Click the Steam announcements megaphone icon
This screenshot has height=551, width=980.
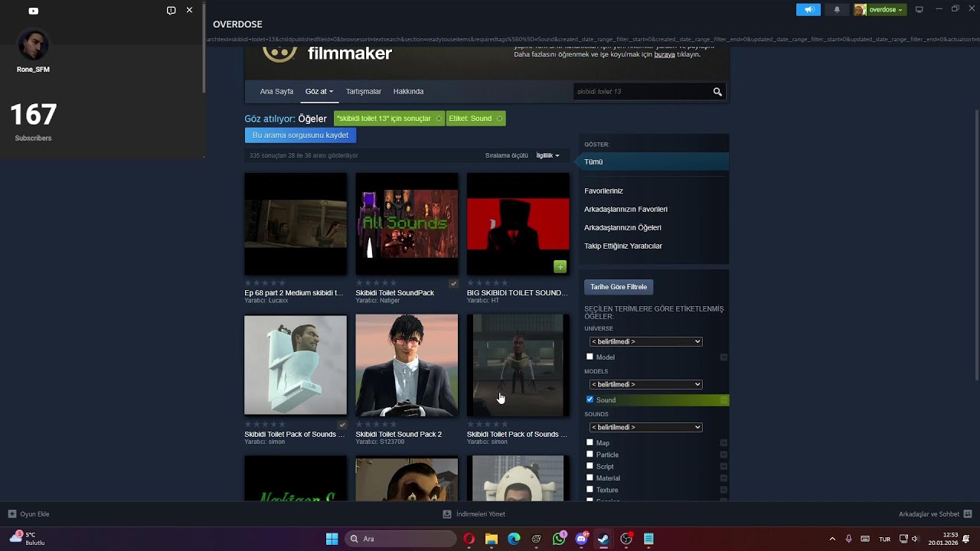point(808,10)
